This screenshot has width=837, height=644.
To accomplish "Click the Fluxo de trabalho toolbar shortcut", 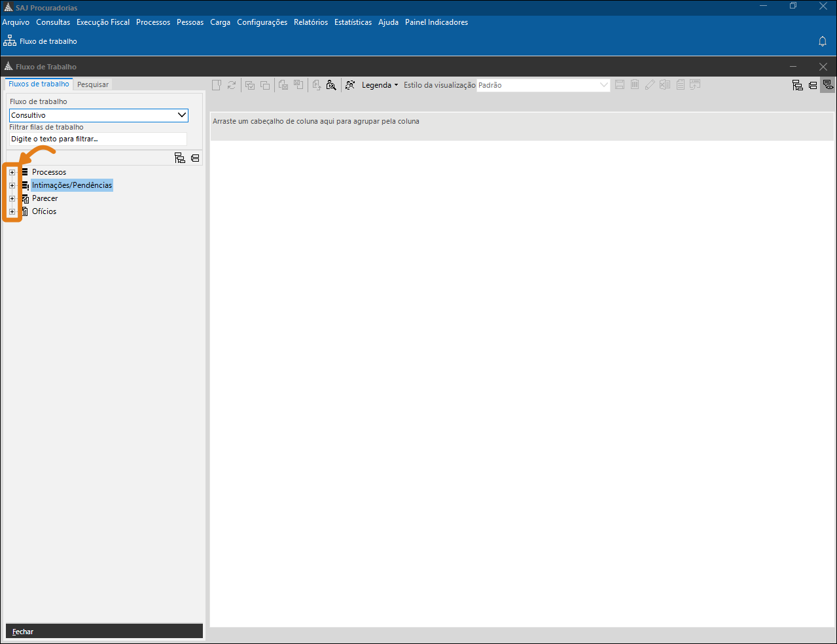I will [x=41, y=41].
